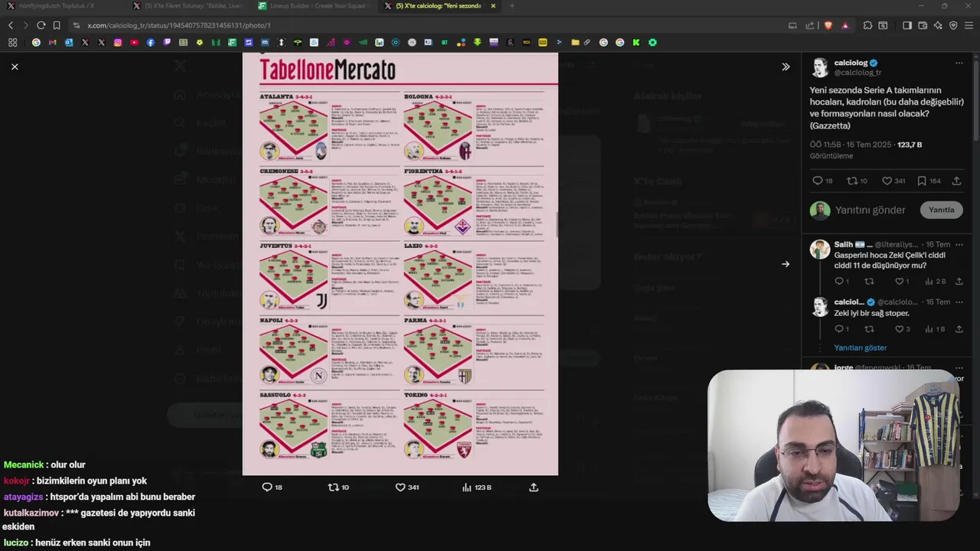View stats 1 B on calciolog reply
This screenshot has height=551, width=980.
tap(936, 329)
